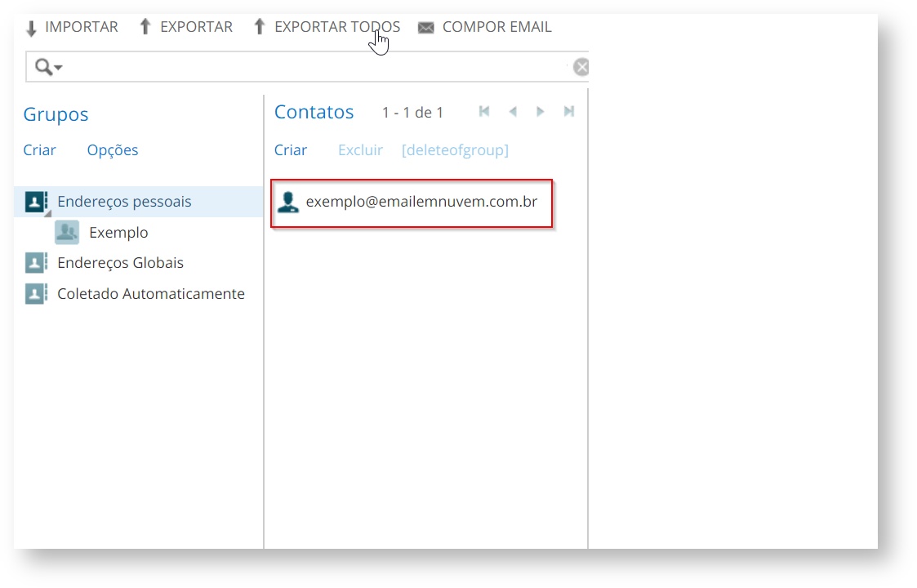The width and height of the screenshot is (917, 588).
Task: Click inside the contacts search field
Action: click(x=310, y=67)
